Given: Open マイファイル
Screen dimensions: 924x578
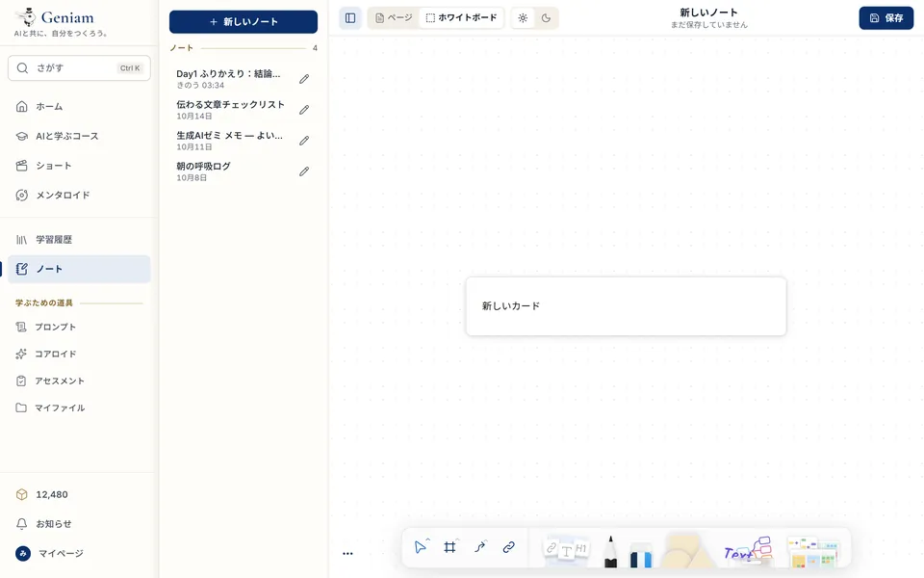Looking at the screenshot, I should point(79,407).
